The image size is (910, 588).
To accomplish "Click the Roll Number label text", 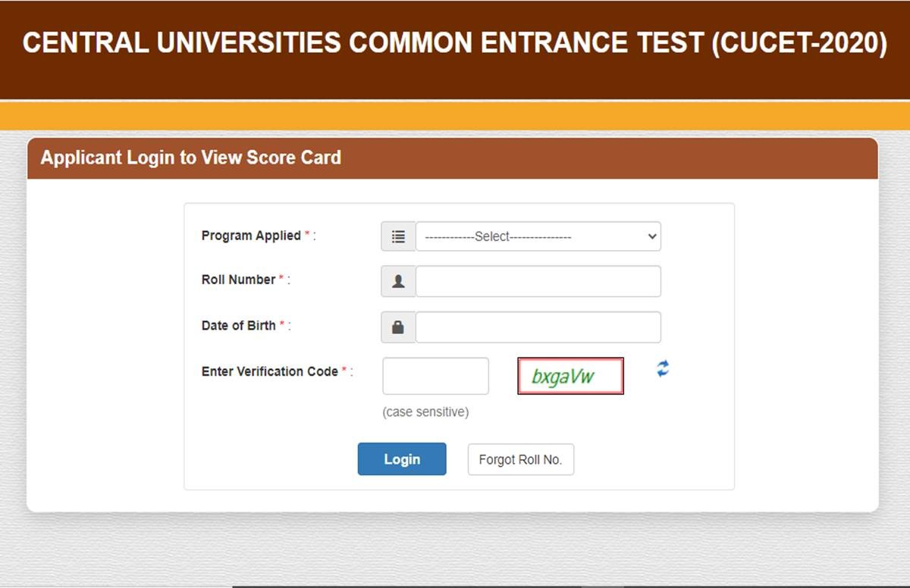I will [238, 280].
